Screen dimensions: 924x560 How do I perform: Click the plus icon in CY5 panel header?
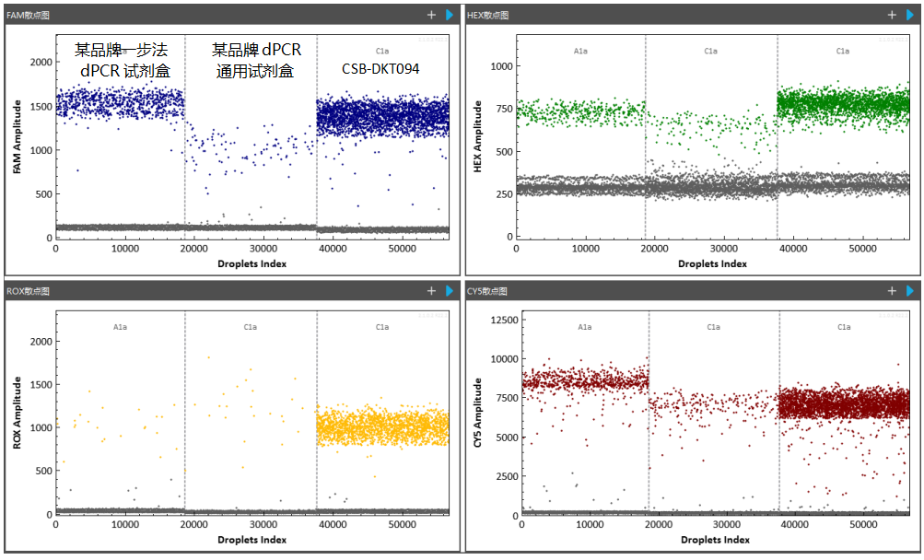click(892, 291)
